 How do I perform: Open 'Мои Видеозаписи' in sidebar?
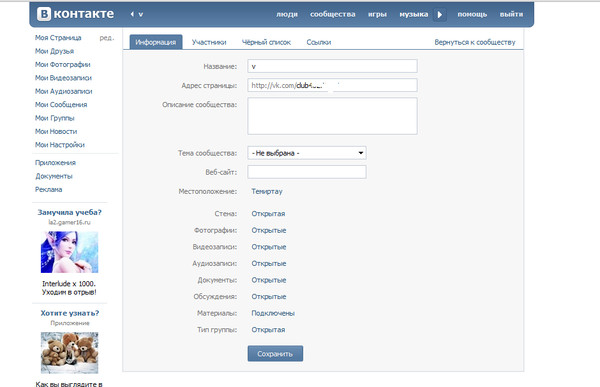tap(63, 78)
